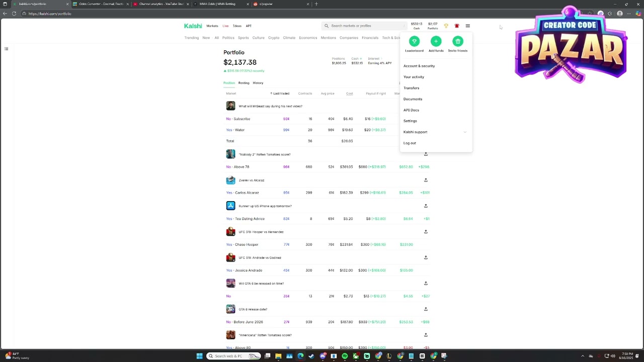Share the Americana Rotten Tomatoes position
The width and height of the screenshot is (644, 362).
426,335
